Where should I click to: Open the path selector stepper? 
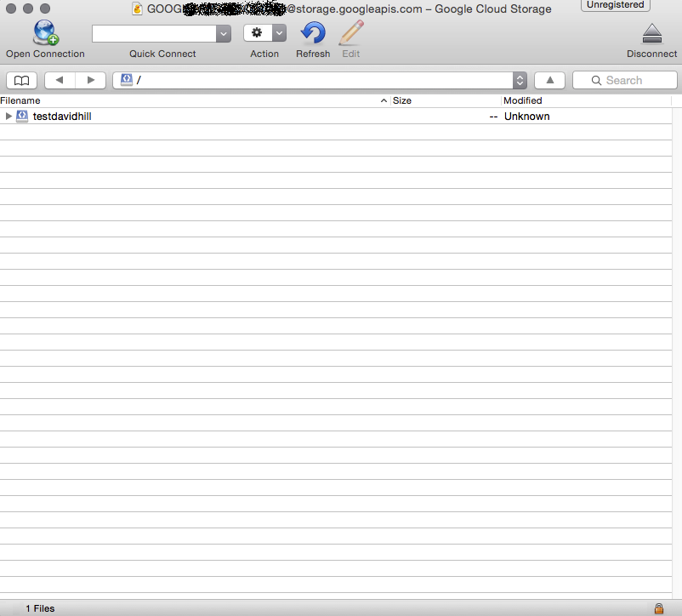tap(520, 81)
